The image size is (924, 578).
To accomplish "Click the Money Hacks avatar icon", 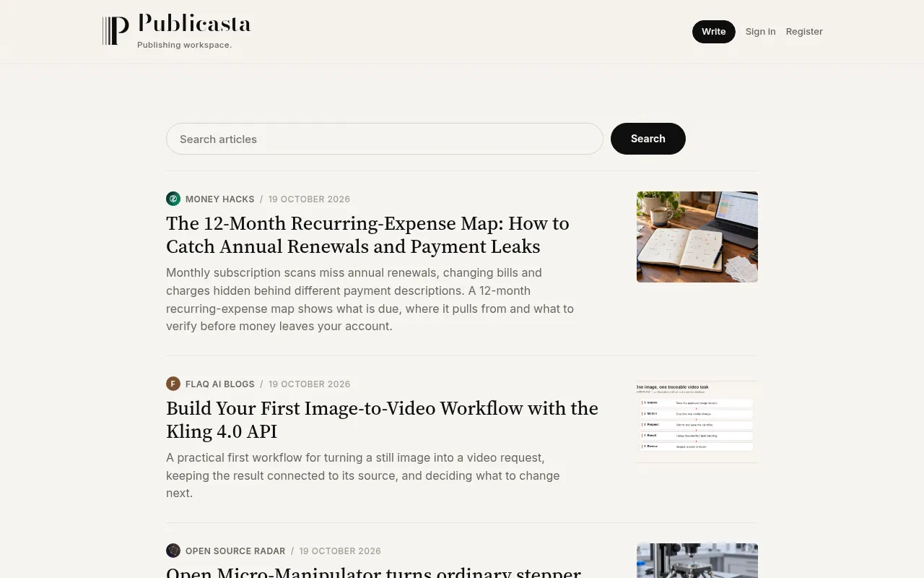I will 173,199.
